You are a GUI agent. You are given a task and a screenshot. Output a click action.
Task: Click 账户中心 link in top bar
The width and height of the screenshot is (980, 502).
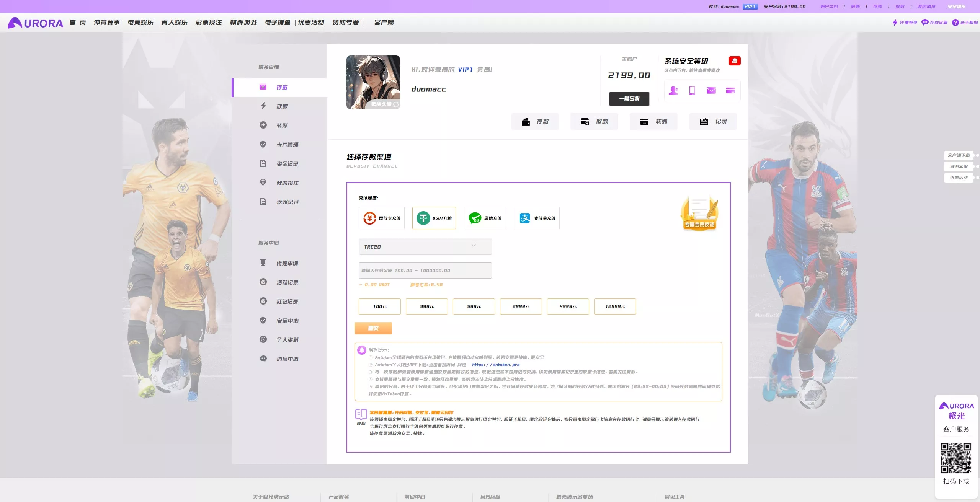point(829,7)
